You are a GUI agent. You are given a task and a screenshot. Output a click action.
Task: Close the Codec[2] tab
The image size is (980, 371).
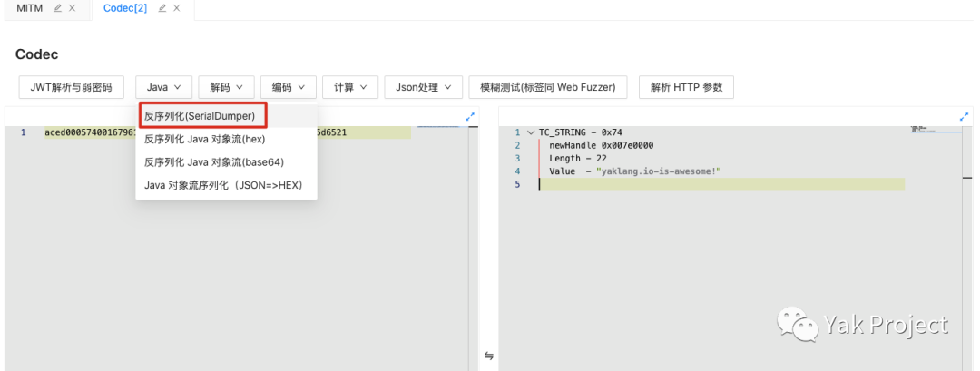(177, 8)
